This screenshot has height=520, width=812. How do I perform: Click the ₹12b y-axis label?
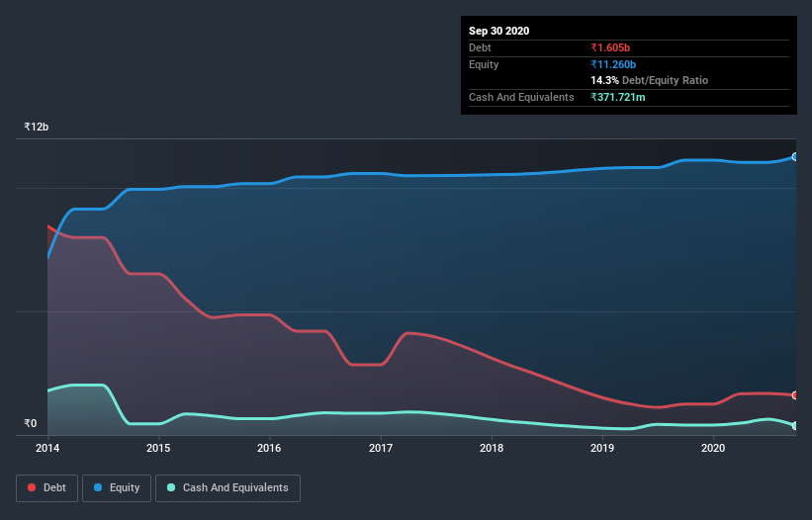[x=37, y=127]
